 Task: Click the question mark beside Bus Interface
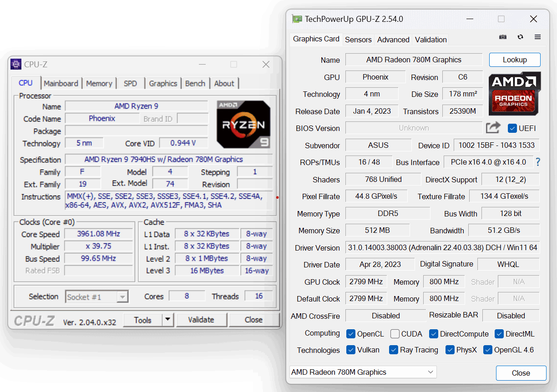tap(537, 162)
